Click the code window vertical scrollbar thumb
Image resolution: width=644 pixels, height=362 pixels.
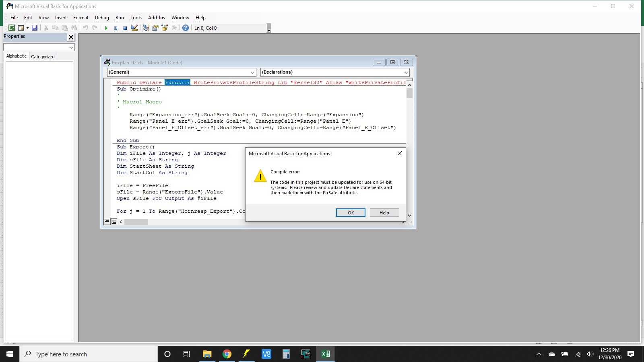410,93
